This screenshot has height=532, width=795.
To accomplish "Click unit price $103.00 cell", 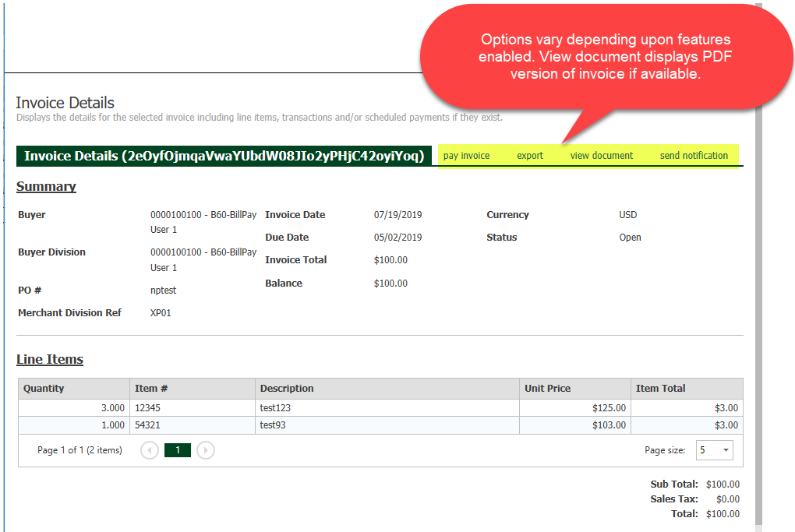I will pos(575,425).
